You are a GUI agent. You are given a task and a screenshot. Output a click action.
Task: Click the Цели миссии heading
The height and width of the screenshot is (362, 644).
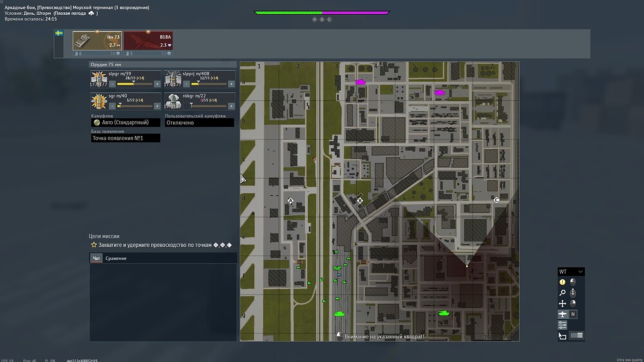pos(104,236)
